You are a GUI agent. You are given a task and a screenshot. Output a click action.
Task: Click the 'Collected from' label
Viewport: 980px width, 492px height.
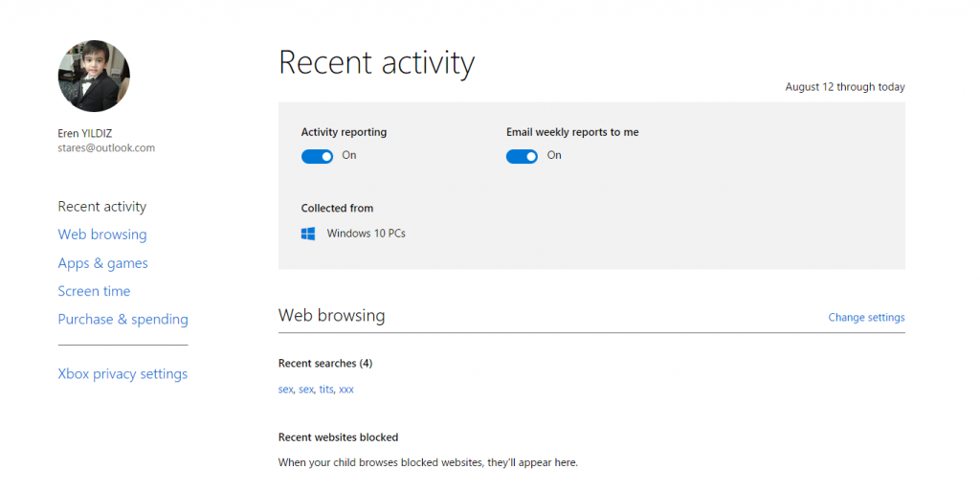pos(337,208)
